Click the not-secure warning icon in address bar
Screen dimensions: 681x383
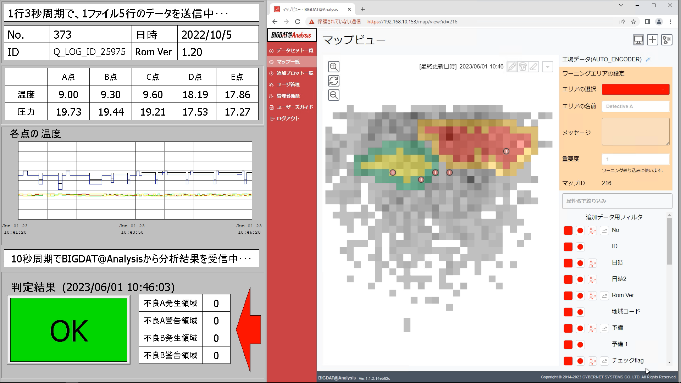311,21
